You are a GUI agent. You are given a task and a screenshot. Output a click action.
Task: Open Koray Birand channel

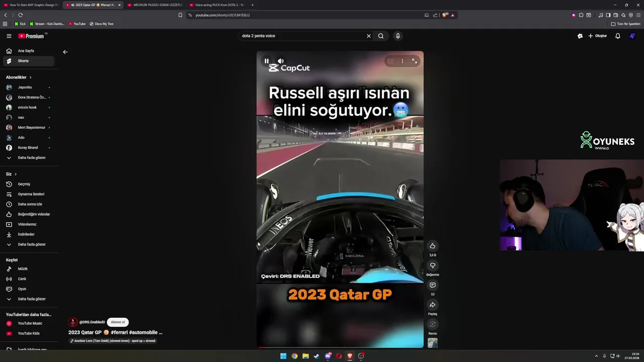point(28,147)
